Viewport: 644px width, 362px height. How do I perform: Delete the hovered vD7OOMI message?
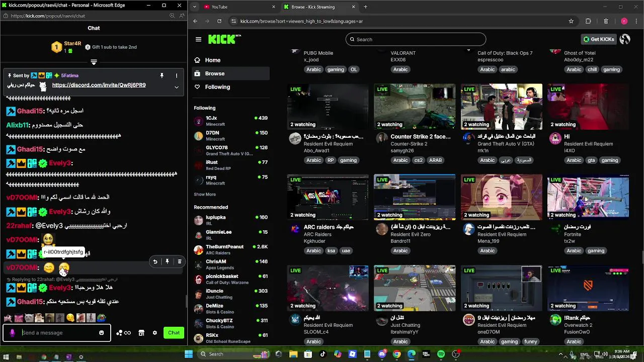click(179, 261)
